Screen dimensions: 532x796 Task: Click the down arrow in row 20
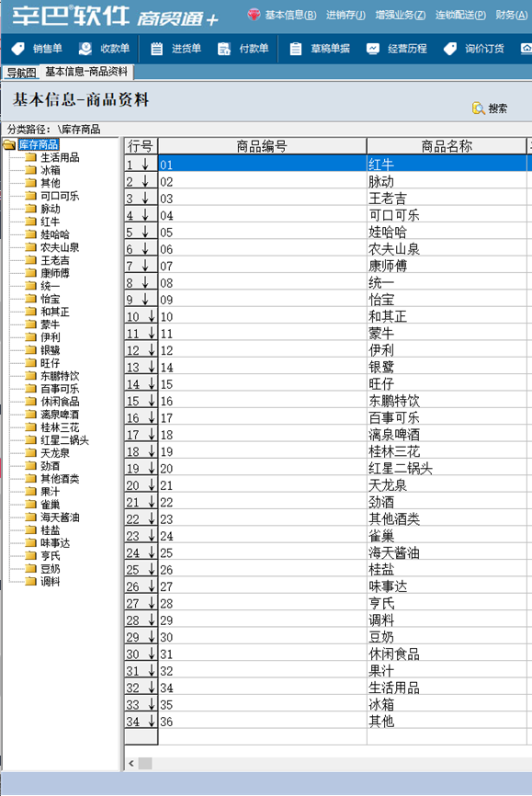(x=152, y=484)
